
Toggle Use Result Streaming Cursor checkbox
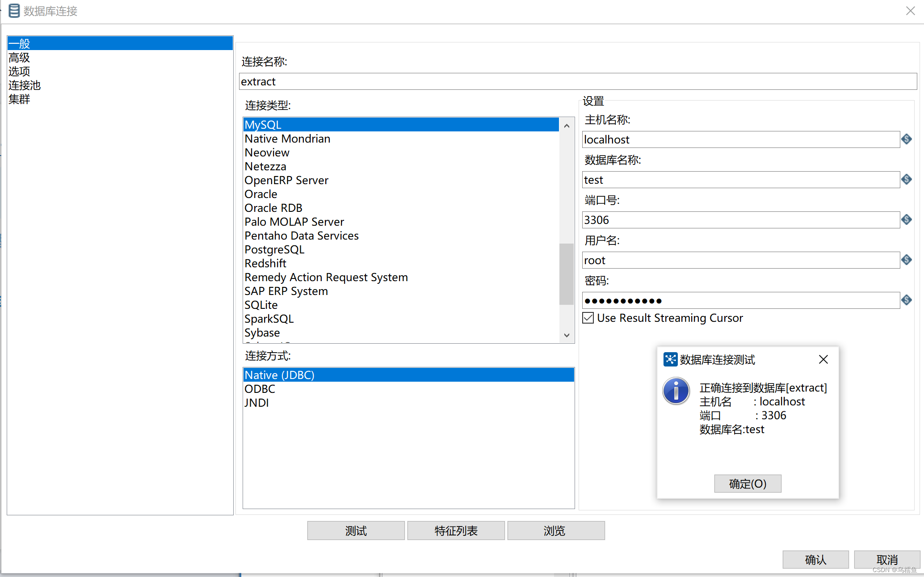click(588, 318)
